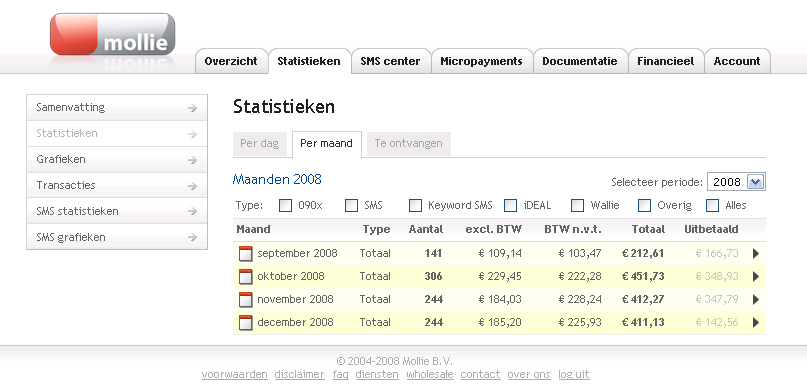
Task: Click calendar icon for december 2008
Action: coord(246,323)
